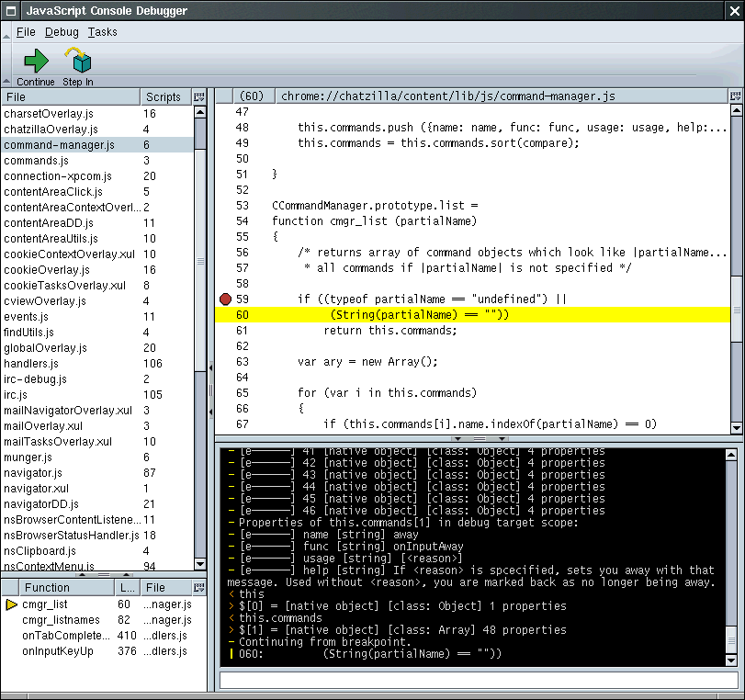This screenshot has height=700, width=745.
Task: Open the Debug menu
Action: click(x=62, y=32)
